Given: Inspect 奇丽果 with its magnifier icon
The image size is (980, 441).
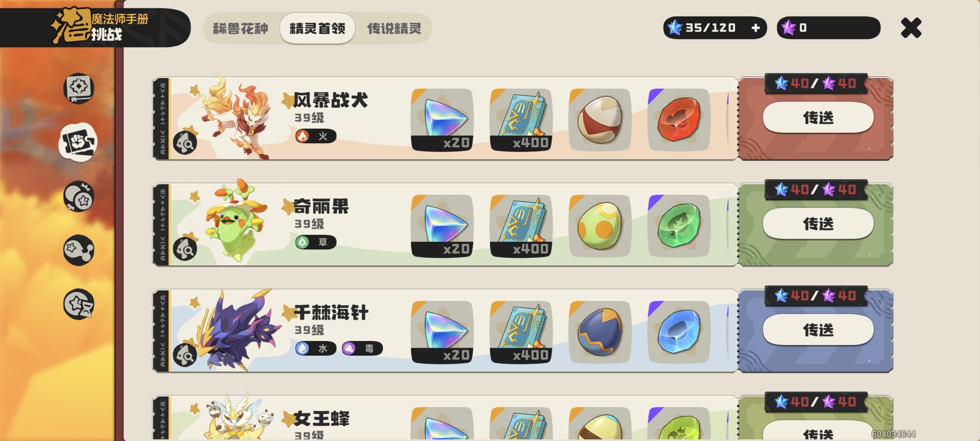Looking at the screenshot, I should (185, 249).
